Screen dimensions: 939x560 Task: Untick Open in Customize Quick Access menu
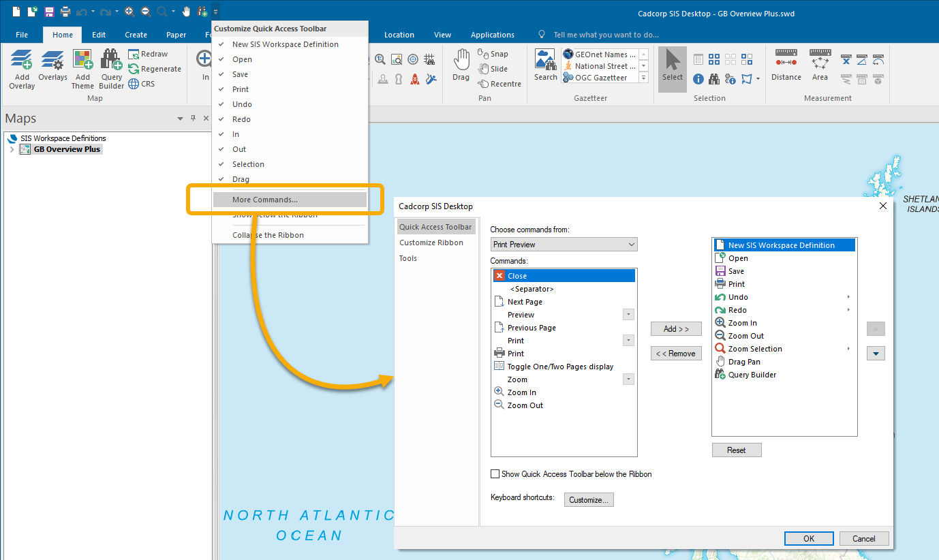[290, 59]
